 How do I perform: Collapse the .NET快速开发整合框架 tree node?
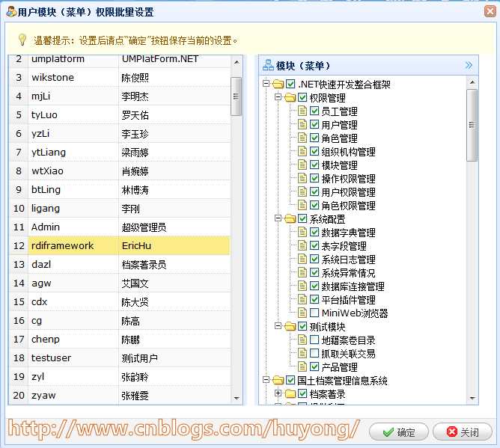point(266,84)
